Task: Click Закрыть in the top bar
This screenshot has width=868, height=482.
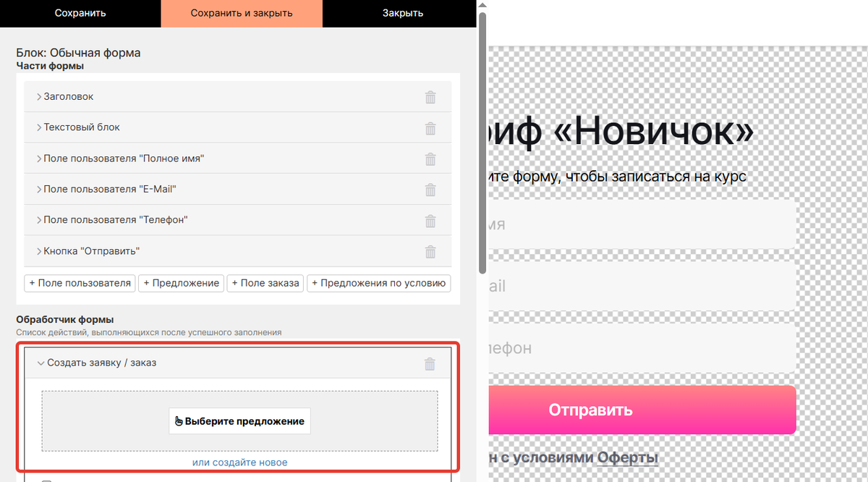Action: click(403, 13)
